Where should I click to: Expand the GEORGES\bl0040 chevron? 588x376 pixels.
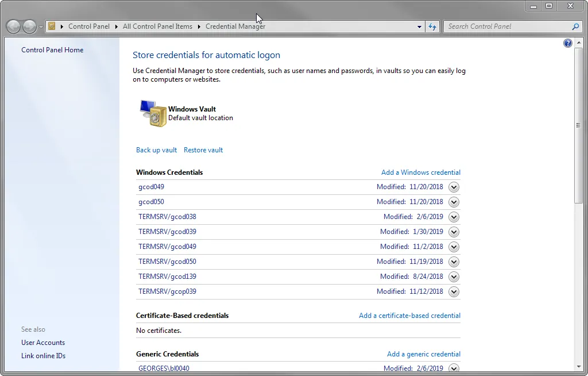pyautogui.click(x=454, y=368)
